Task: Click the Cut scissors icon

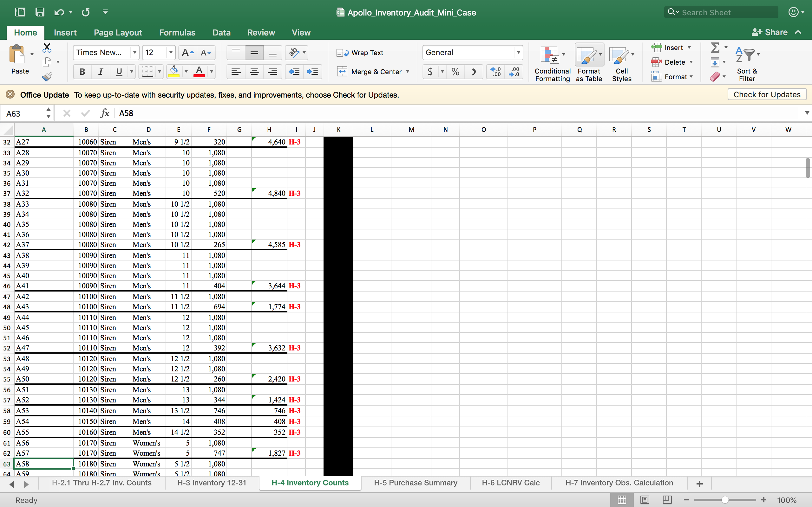Action: (x=47, y=48)
